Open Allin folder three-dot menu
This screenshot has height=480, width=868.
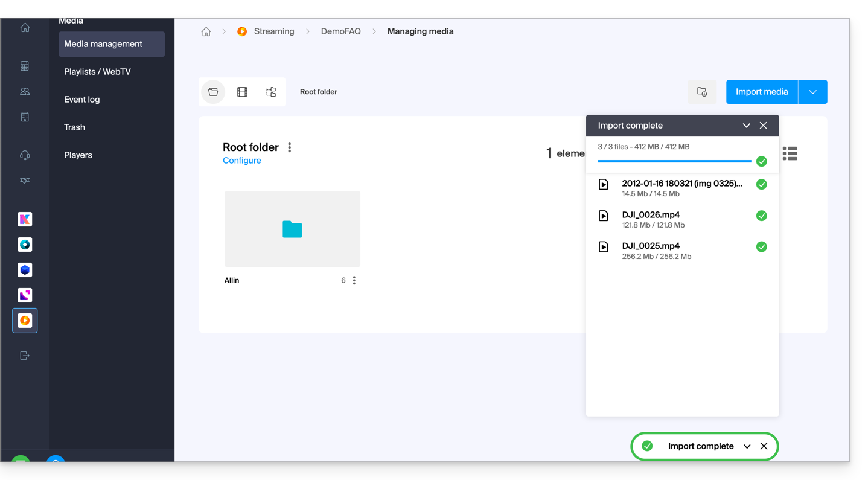354,280
